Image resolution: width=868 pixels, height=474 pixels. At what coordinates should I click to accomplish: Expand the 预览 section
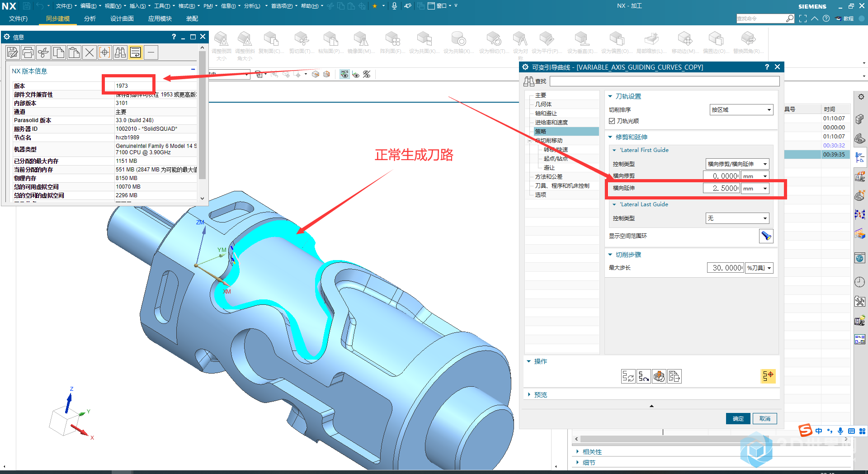pyautogui.click(x=529, y=394)
